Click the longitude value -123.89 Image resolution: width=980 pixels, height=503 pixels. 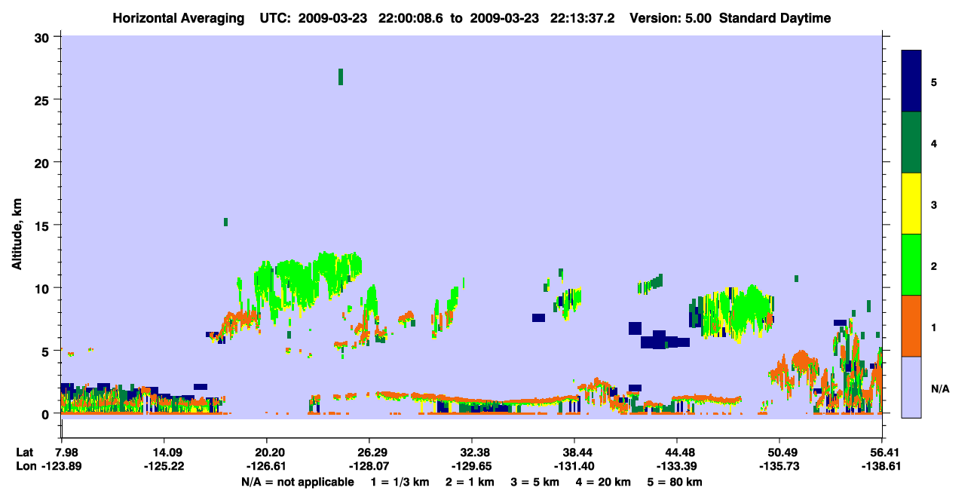(61, 466)
